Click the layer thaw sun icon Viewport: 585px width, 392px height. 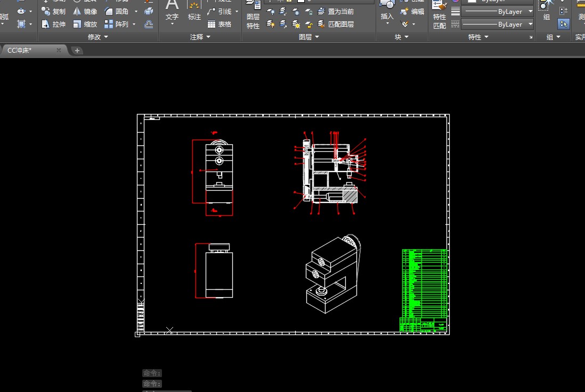click(x=296, y=24)
